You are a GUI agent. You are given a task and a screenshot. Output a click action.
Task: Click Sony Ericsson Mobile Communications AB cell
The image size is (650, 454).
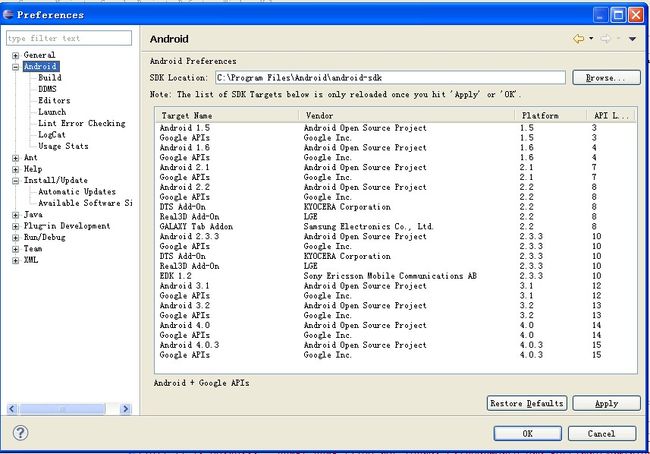click(390, 276)
